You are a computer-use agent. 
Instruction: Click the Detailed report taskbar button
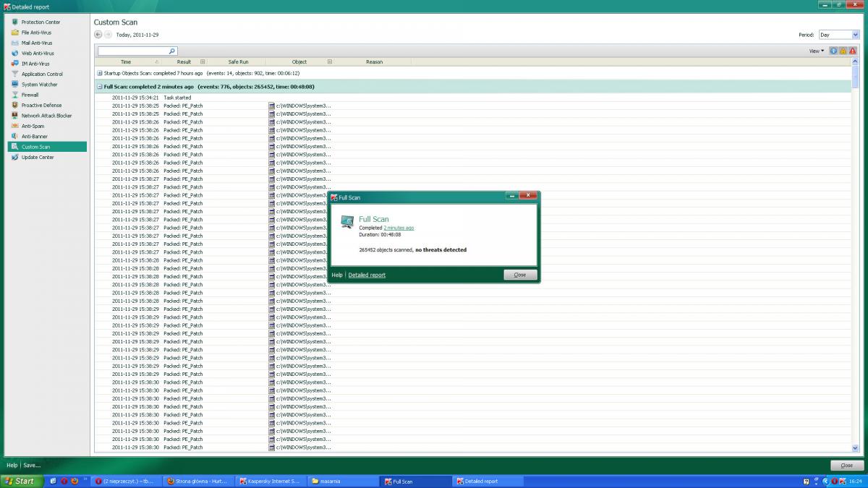(x=488, y=481)
